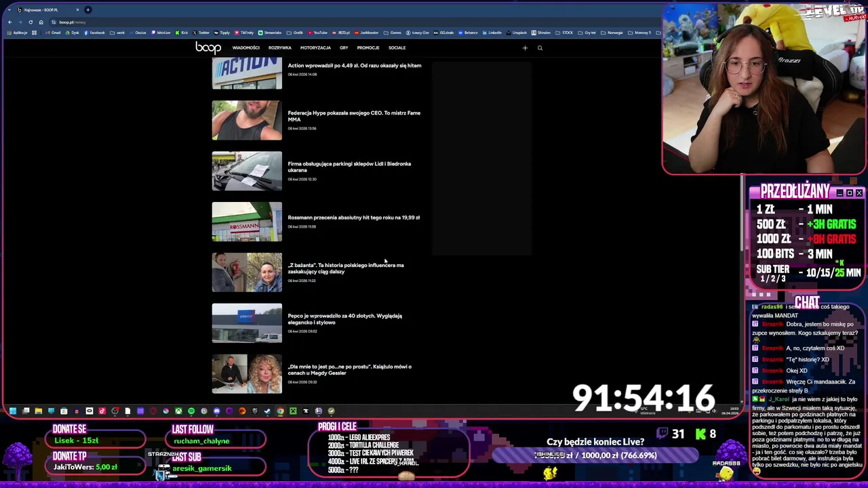This screenshot has height=488, width=868.
Task: Switch to Chrome in the taskbar
Action: [x=280, y=411]
